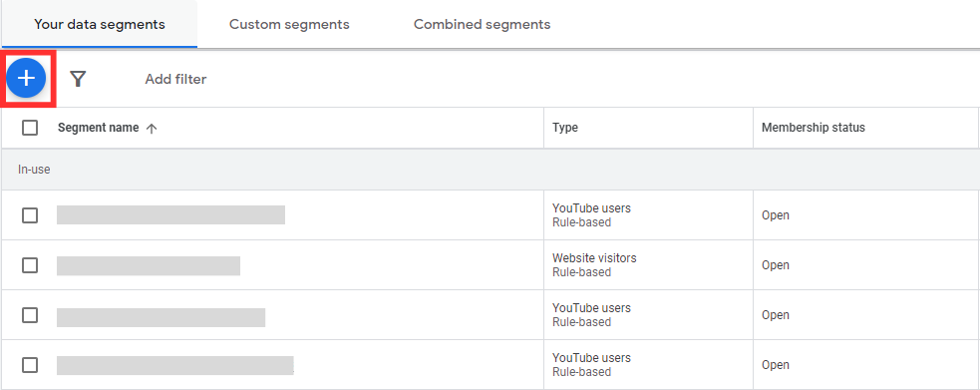This screenshot has width=980, height=390.
Task: Click the Segment name column header
Action: coord(98,128)
